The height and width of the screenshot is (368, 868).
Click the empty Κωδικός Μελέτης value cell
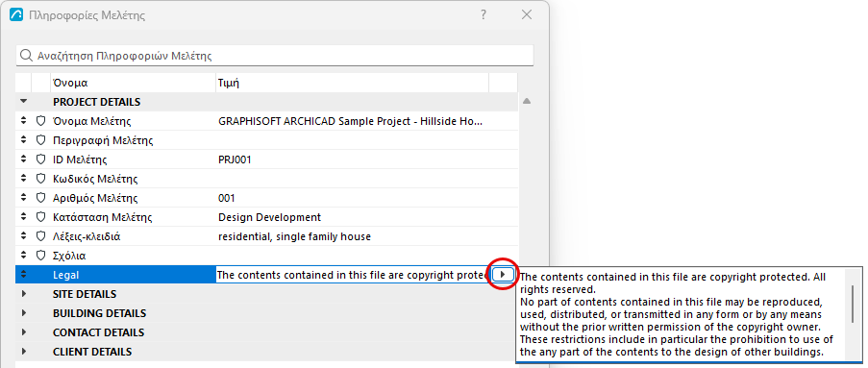point(352,179)
